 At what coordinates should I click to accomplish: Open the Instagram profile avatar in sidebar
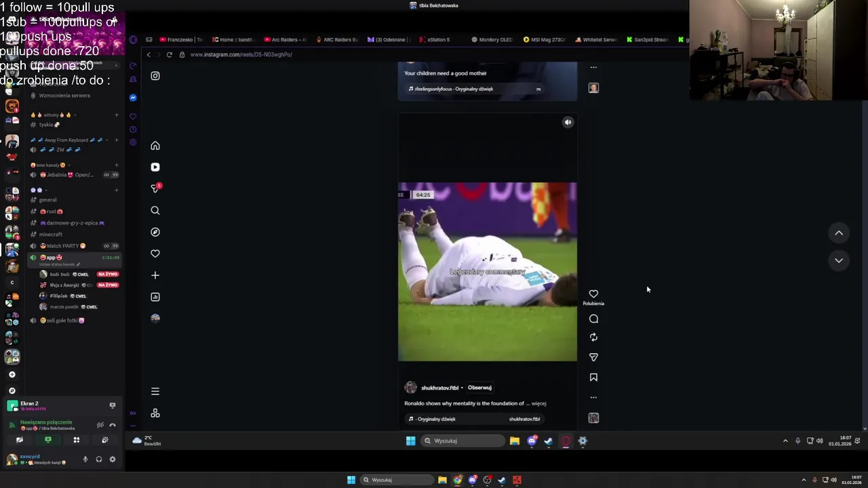click(x=155, y=319)
